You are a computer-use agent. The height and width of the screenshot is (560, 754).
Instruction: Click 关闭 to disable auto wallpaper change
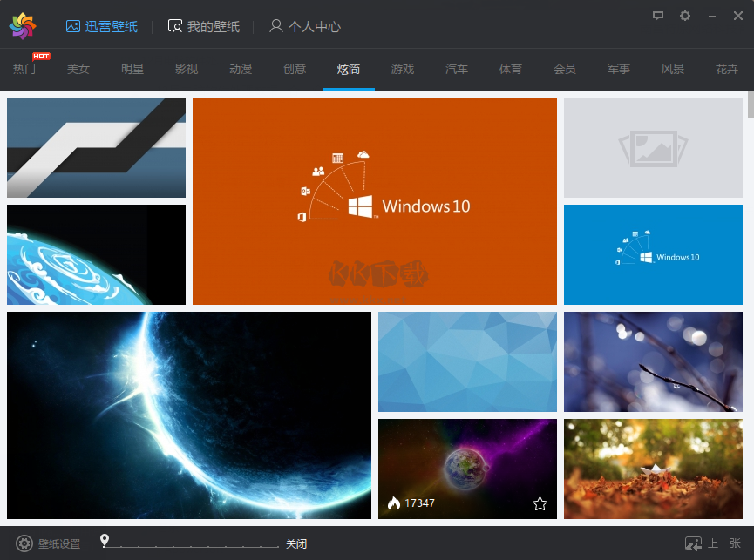click(296, 542)
